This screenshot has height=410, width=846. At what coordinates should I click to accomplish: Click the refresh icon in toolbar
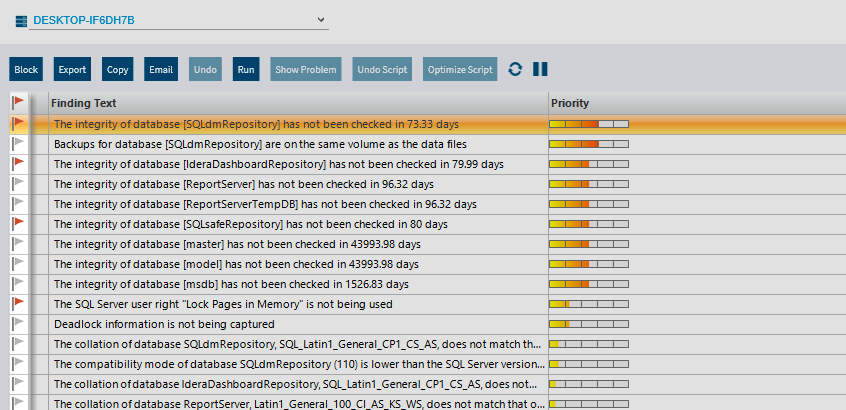[515, 69]
